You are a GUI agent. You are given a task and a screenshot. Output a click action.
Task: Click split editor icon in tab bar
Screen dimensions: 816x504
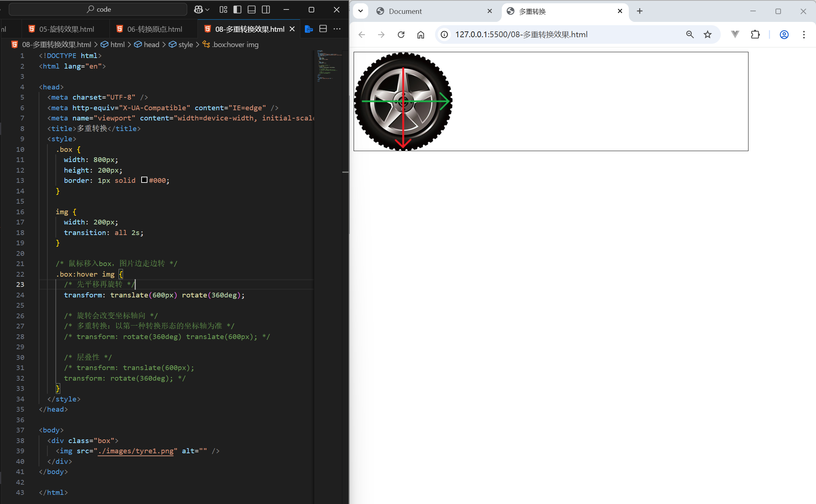[323, 29]
